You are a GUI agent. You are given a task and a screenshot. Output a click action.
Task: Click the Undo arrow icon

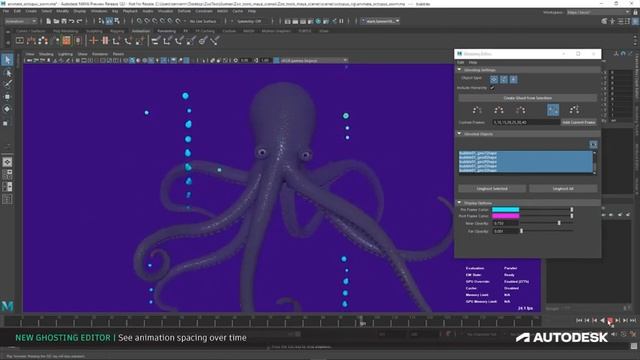coord(72,21)
